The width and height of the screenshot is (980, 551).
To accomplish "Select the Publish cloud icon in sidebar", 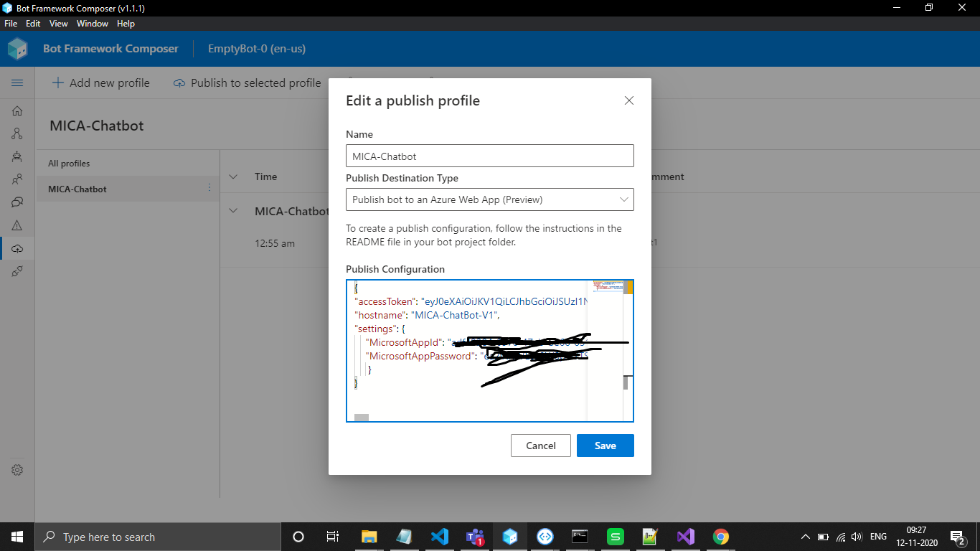I will pyautogui.click(x=18, y=248).
